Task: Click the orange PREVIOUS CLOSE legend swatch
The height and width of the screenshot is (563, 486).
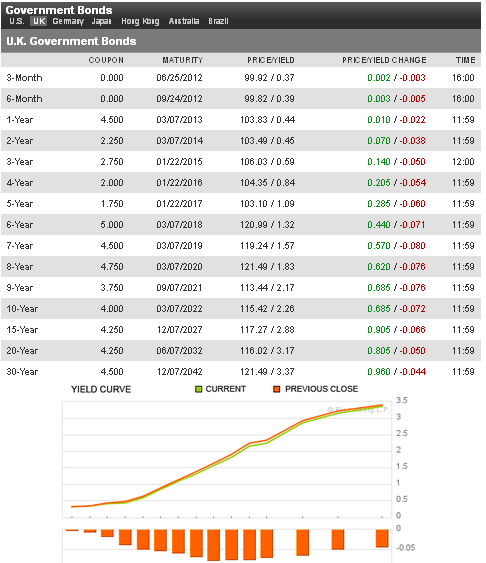Action: click(276, 389)
